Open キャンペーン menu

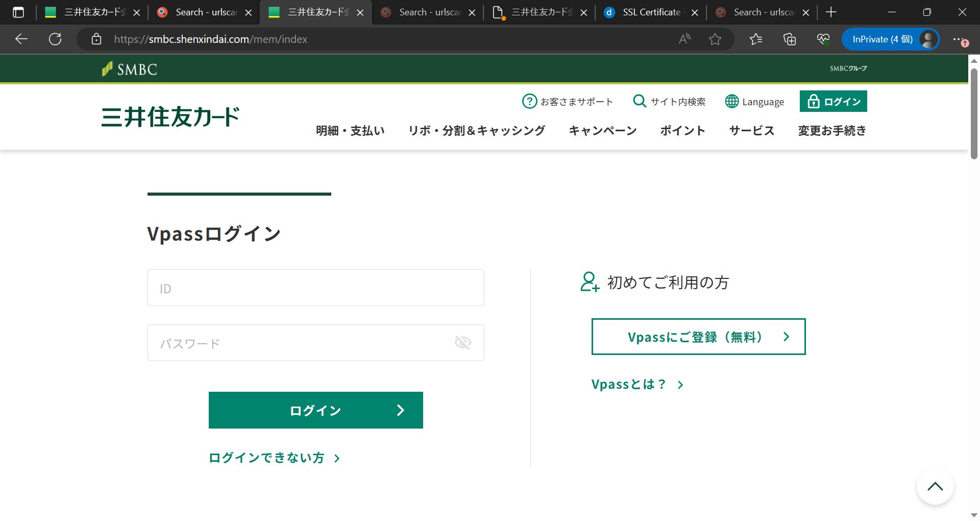point(603,131)
